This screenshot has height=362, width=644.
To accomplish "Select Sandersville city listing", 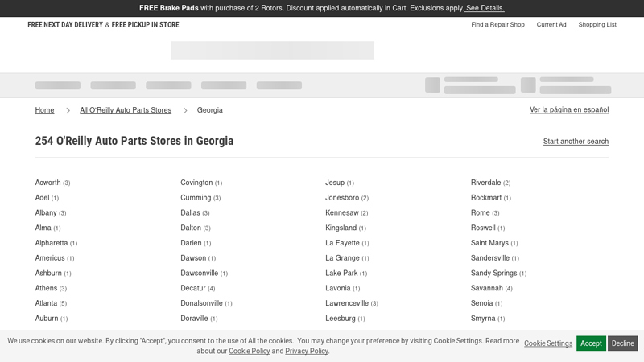I will pos(495,258).
